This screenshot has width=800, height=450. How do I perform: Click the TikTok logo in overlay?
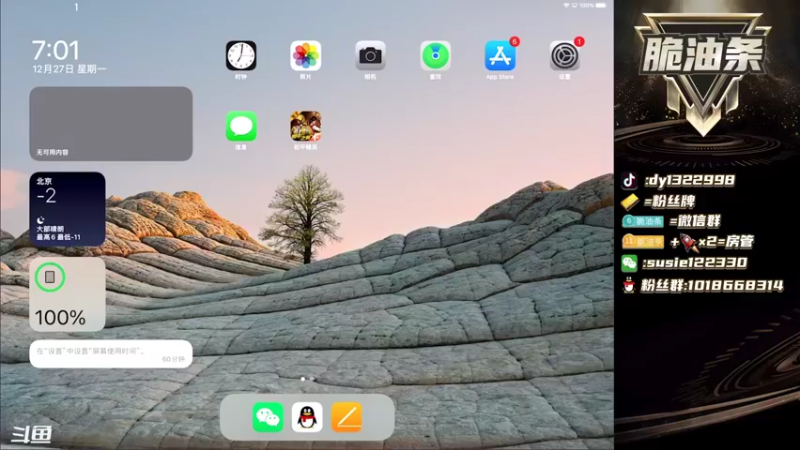pos(630,180)
